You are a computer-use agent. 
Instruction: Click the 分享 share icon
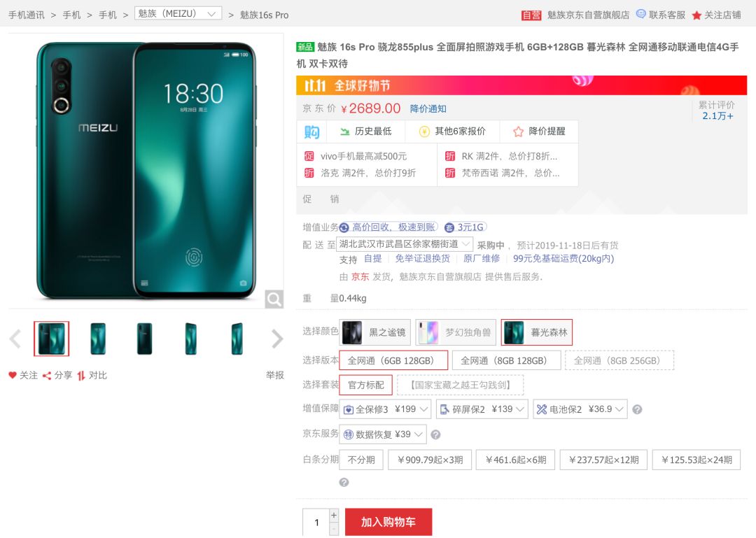coord(47,376)
